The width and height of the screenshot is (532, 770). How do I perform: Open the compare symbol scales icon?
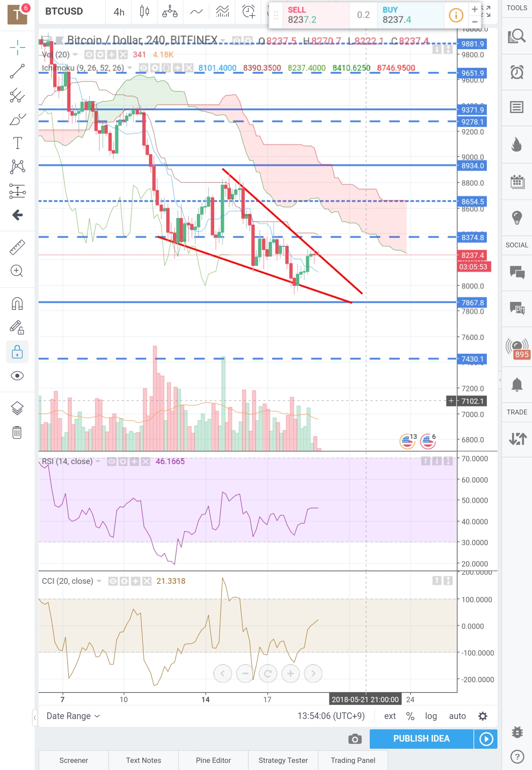170,12
